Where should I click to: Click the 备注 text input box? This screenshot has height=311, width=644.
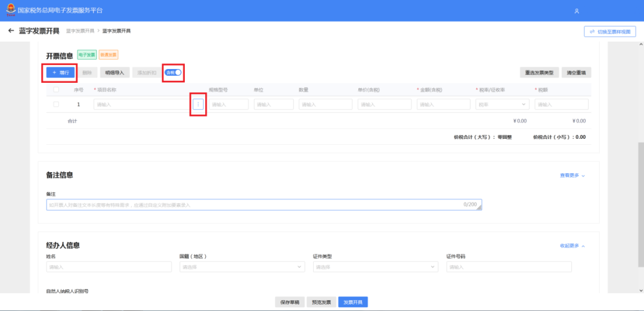coord(264,205)
